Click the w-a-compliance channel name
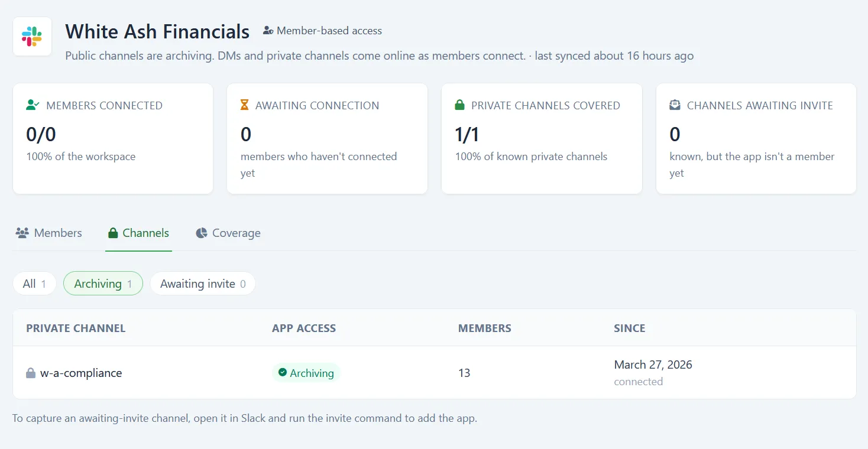This screenshot has width=868, height=449. tap(81, 373)
